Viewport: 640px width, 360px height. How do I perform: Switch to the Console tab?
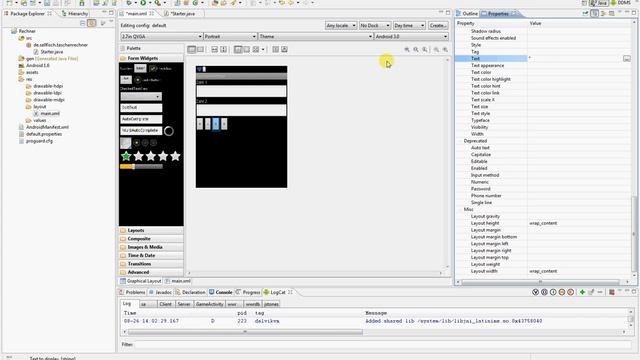(x=221, y=292)
